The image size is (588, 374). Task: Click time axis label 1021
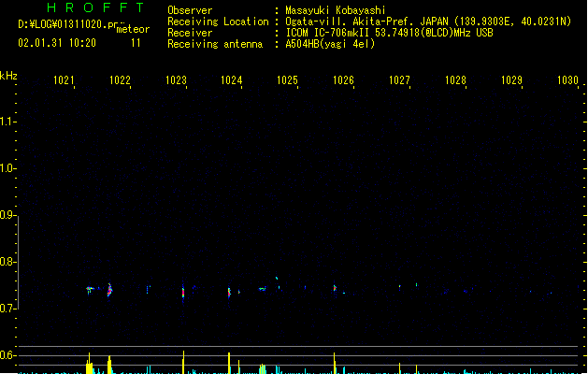[64, 80]
